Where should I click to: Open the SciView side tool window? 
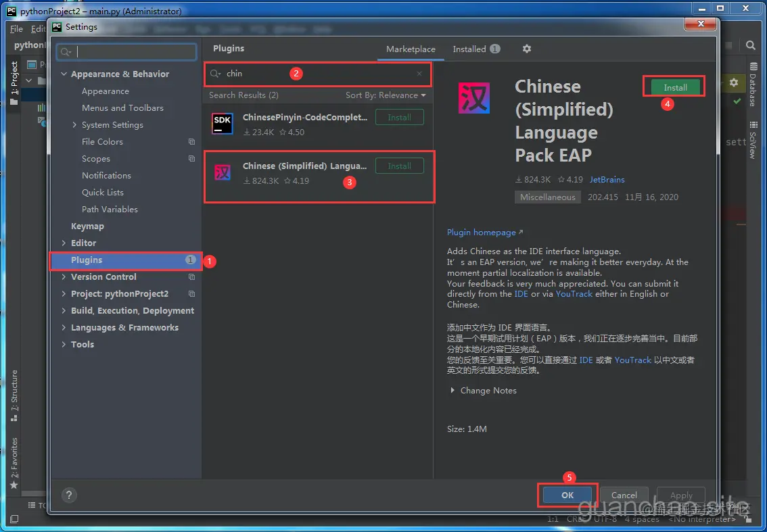point(752,139)
